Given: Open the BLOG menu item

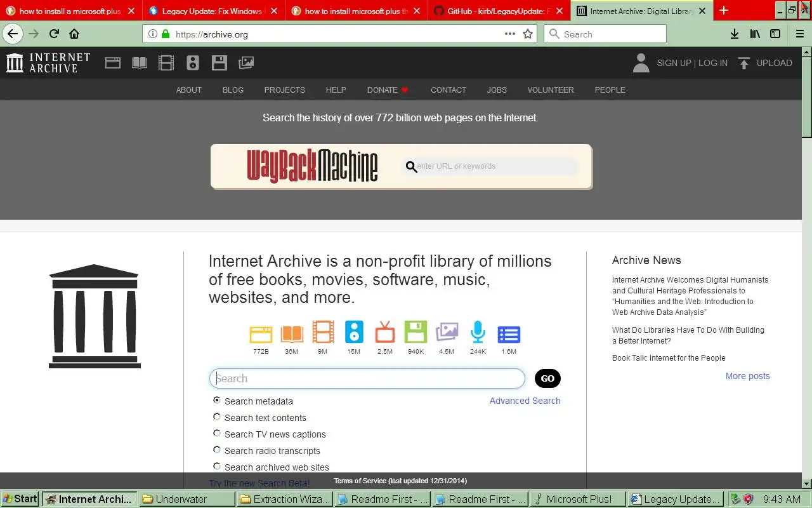Looking at the screenshot, I should click(x=233, y=90).
